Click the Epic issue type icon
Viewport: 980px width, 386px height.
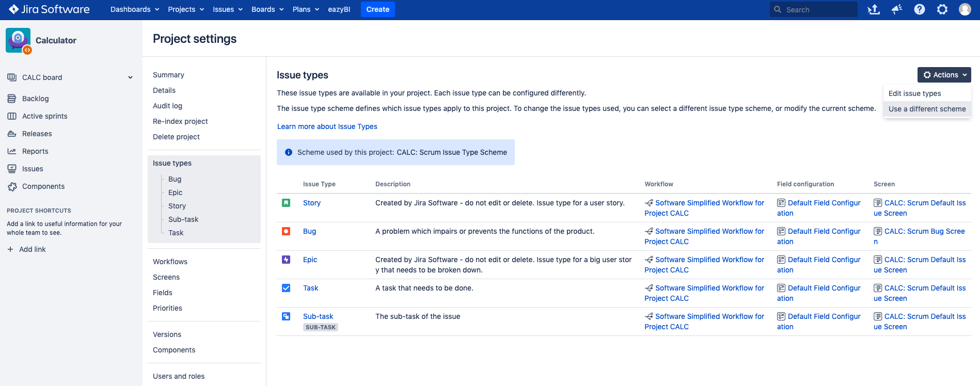click(286, 260)
